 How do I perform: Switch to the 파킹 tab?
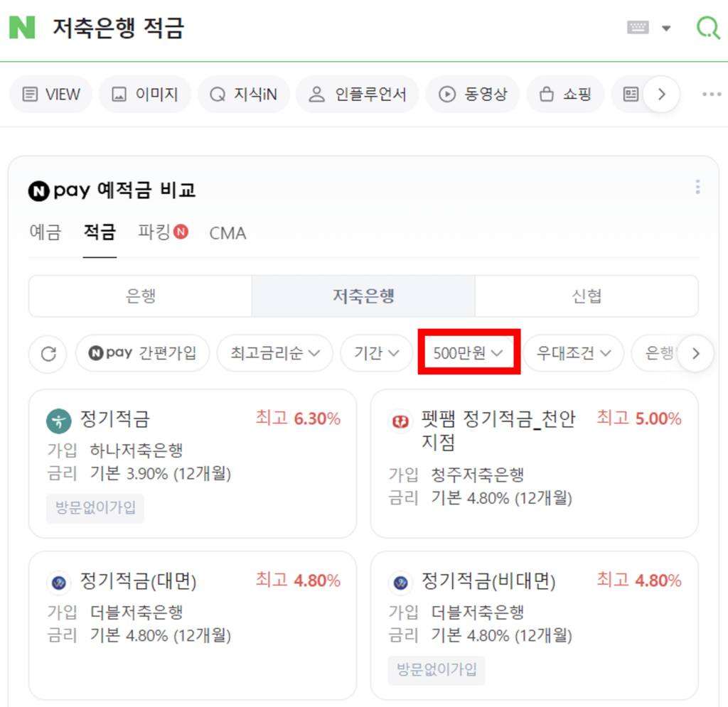click(x=163, y=232)
